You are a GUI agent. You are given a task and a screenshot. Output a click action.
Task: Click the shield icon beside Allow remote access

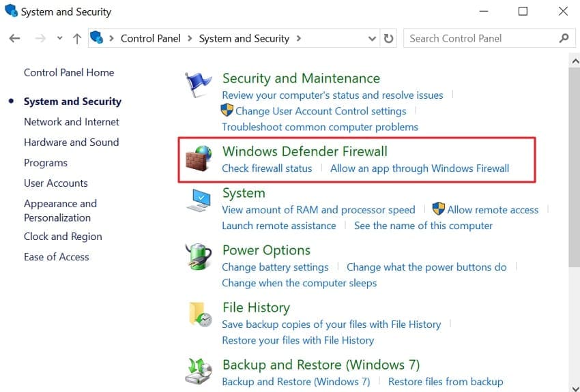click(x=438, y=209)
